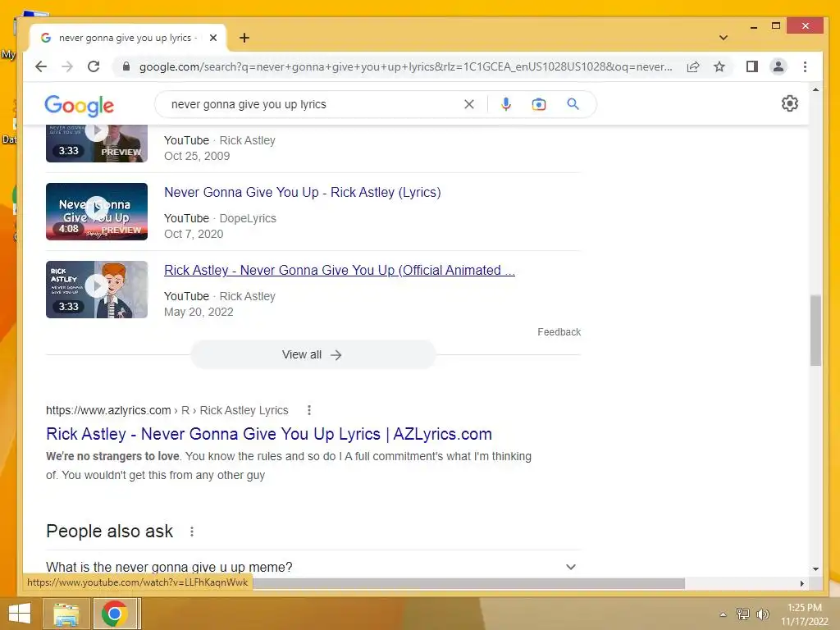840x630 pixels.
Task: Open Google quick settings gear
Action: (790, 103)
